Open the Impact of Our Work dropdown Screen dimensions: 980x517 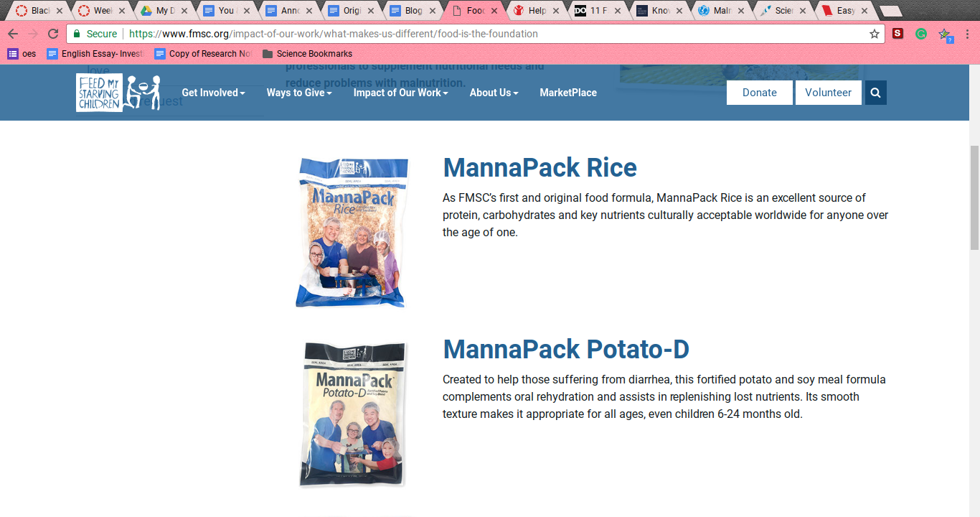(400, 93)
